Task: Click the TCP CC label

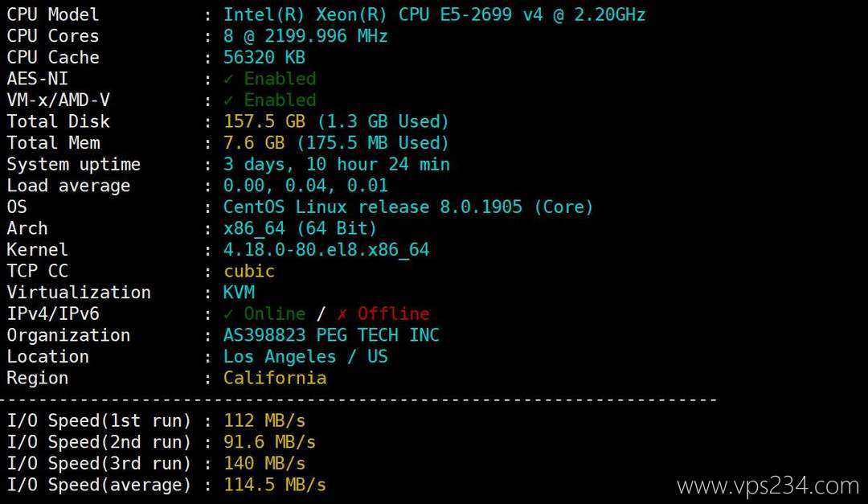Action: pos(37,271)
